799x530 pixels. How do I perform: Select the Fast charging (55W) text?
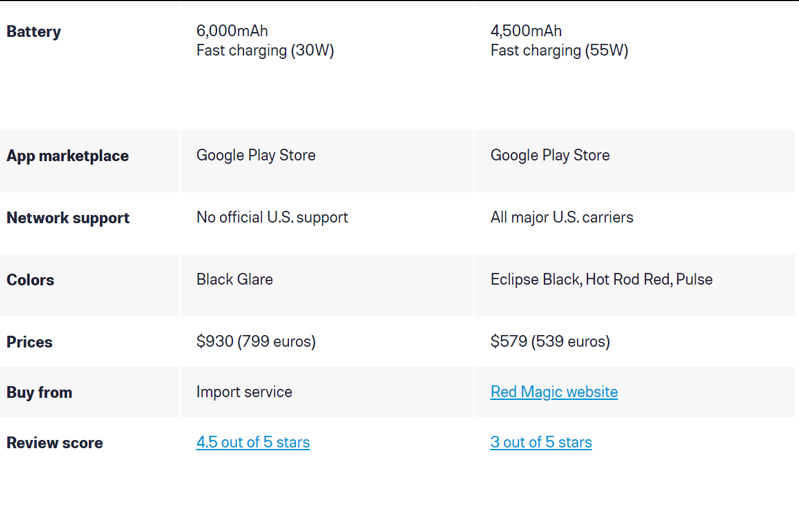pos(559,50)
